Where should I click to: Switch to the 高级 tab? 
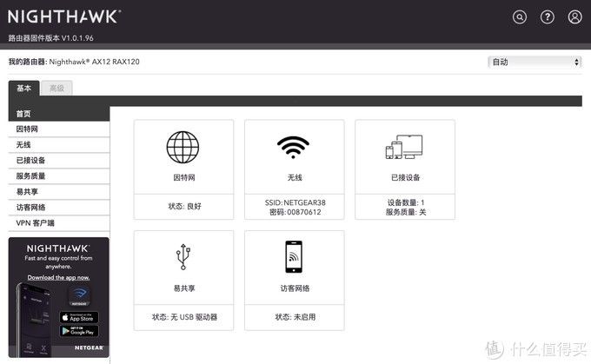[x=56, y=88]
